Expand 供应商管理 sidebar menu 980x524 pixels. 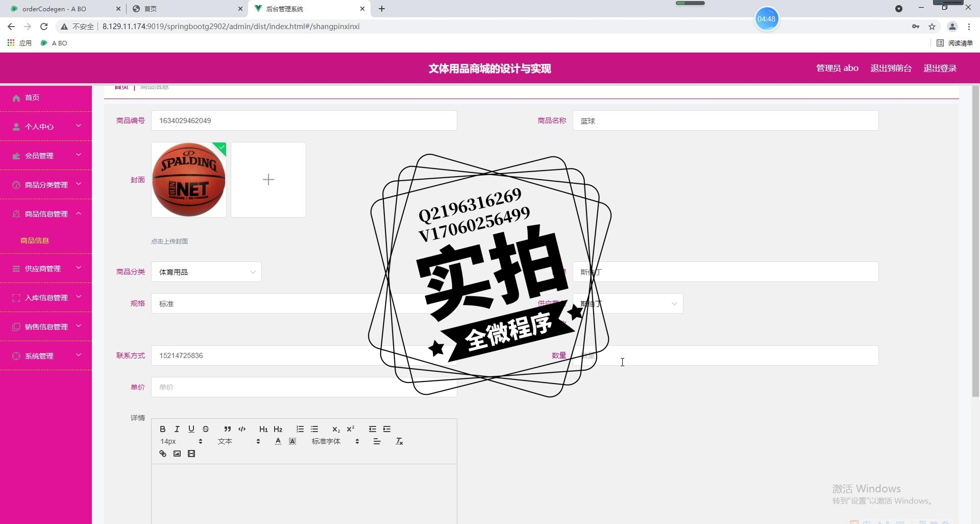tap(46, 268)
